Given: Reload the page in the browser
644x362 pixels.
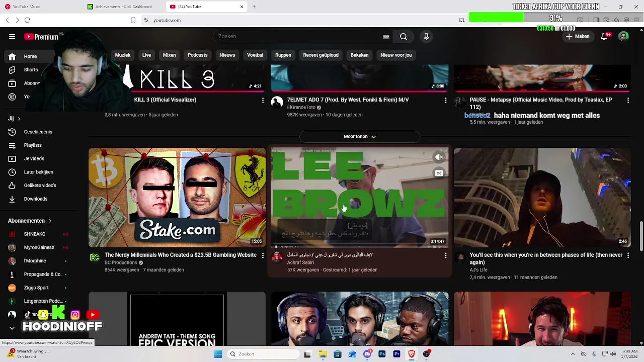Looking at the screenshot, I should point(28,20).
